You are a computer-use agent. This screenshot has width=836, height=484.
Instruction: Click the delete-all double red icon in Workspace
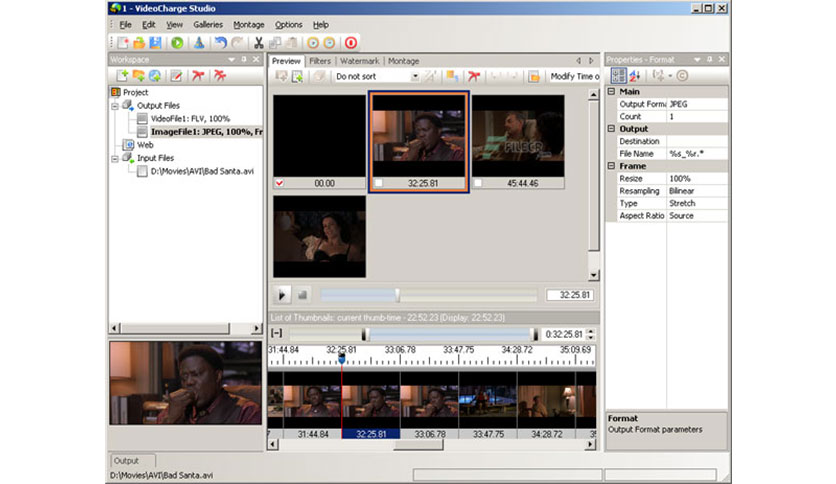(220, 76)
